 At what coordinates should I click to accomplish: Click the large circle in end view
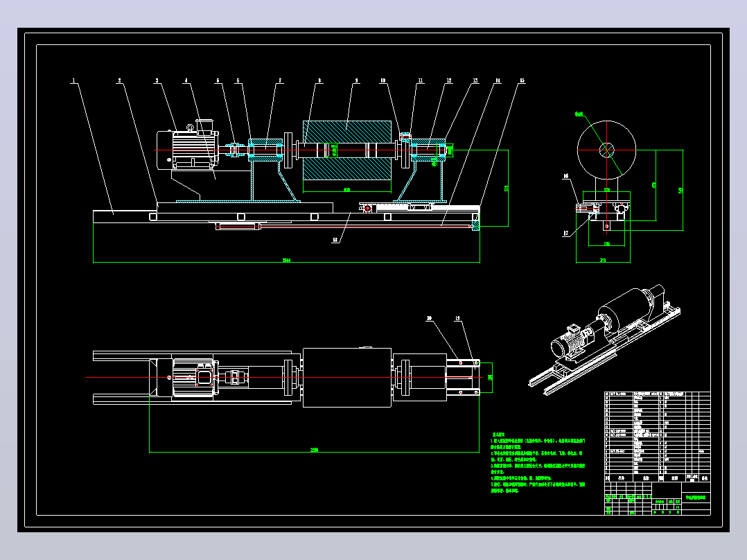[x=606, y=150]
